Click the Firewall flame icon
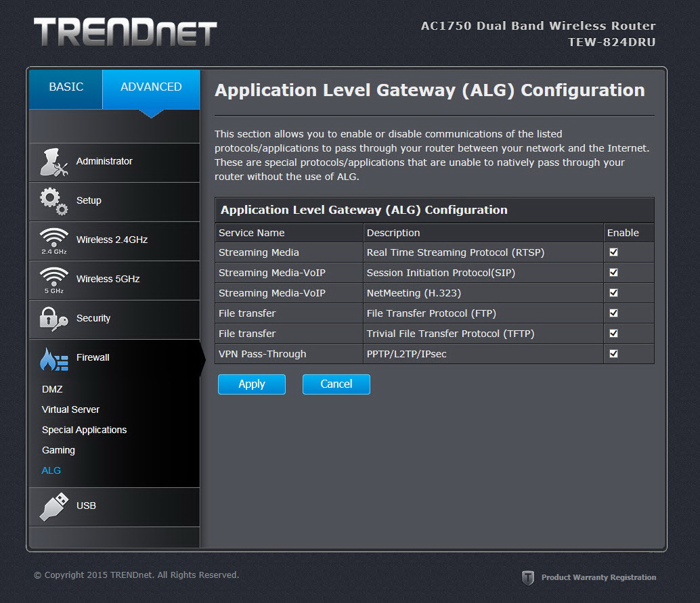 click(54, 359)
